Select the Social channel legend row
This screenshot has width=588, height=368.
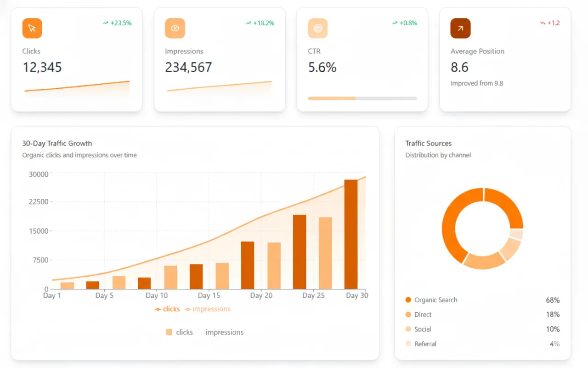(482, 329)
